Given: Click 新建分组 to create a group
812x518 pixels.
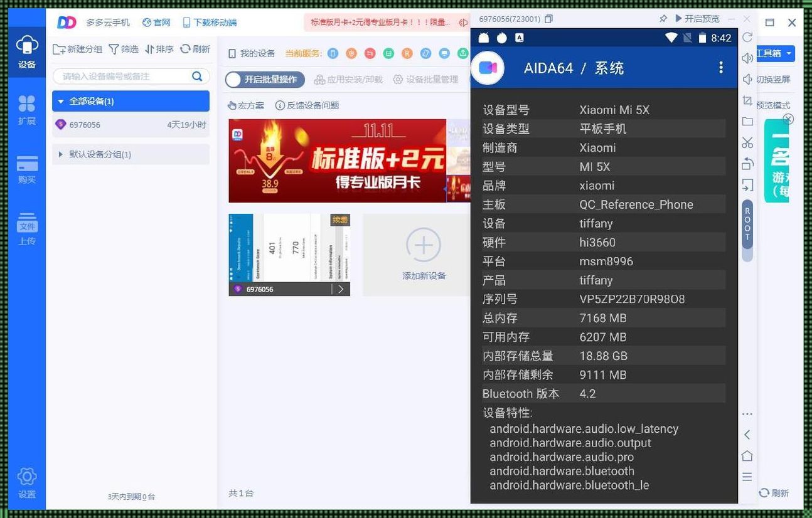Looking at the screenshot, I should pos(78,49).
